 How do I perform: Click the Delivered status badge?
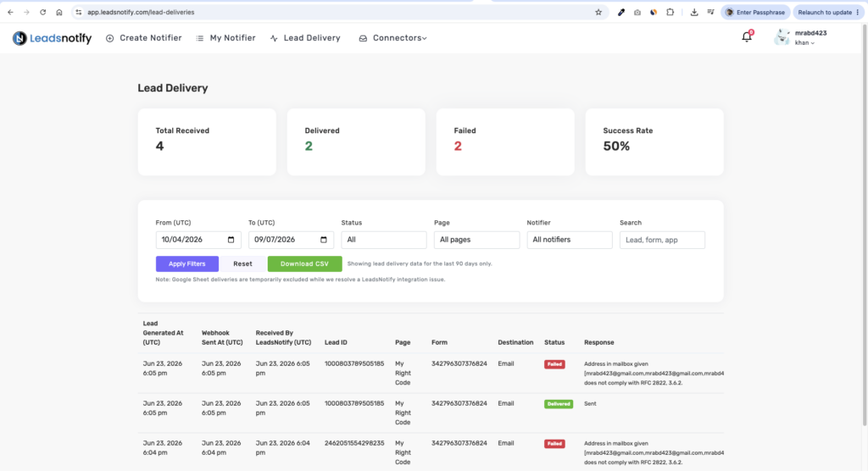pyautogui.click(x=559, y=404)
